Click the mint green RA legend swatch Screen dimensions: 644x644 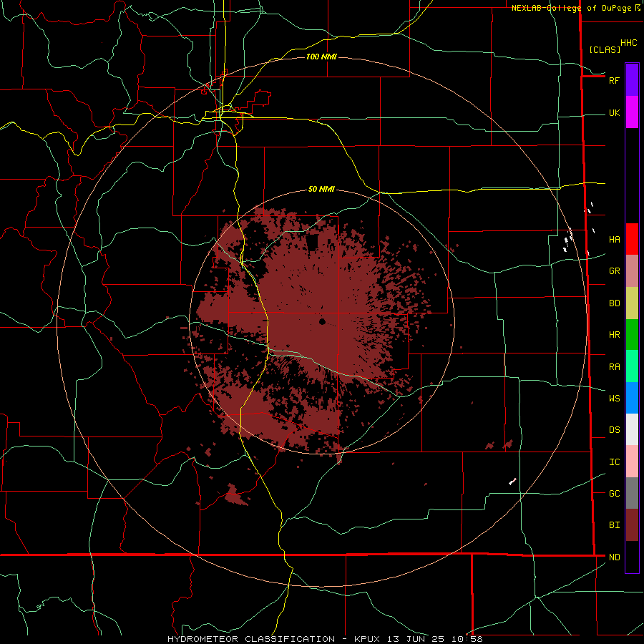click(632, 366)
